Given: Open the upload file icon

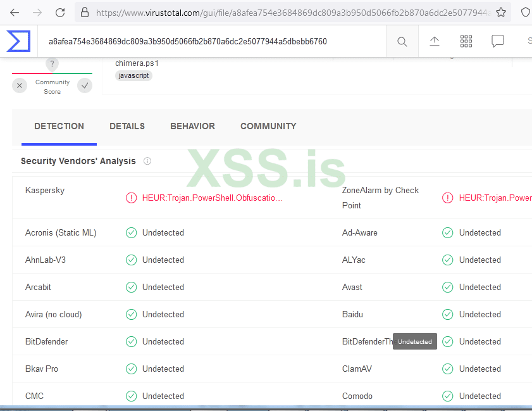Looking at the screenshot, I should [x=435, y=41].
